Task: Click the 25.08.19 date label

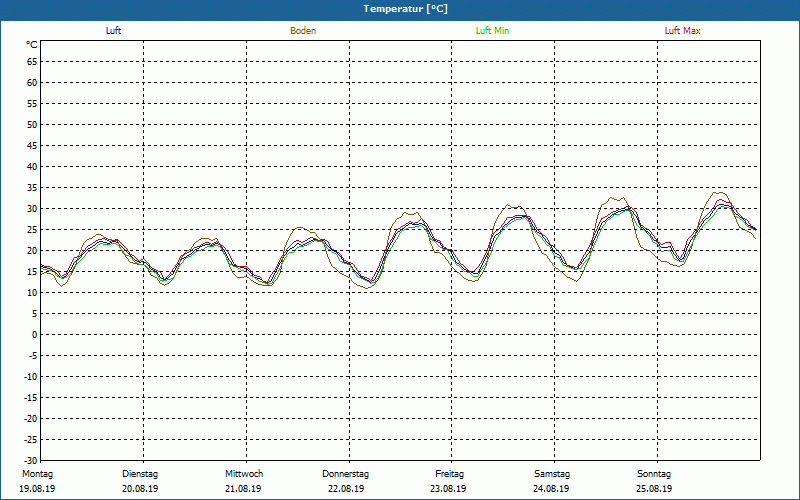Action: pyautogui.click(x=654, y=488)
